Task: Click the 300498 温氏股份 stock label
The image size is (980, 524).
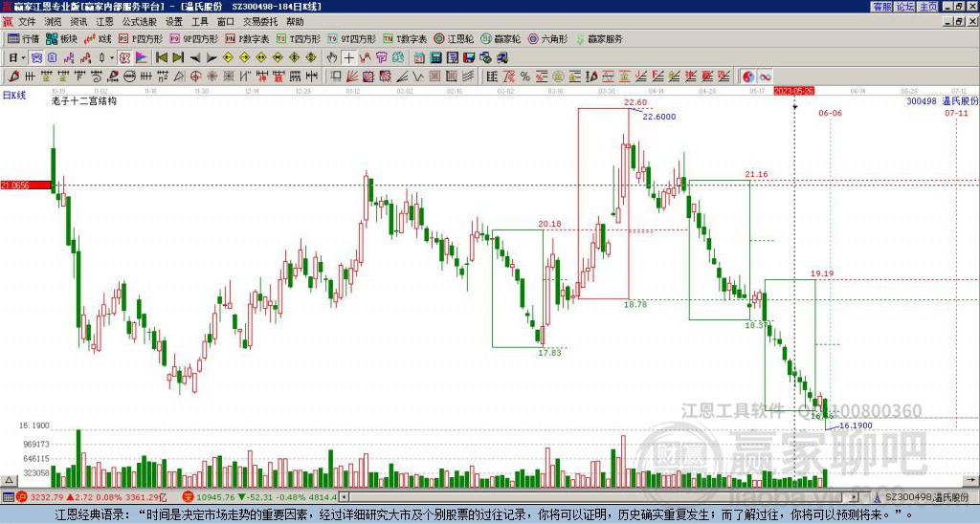Action: click(x=942, y=100)
